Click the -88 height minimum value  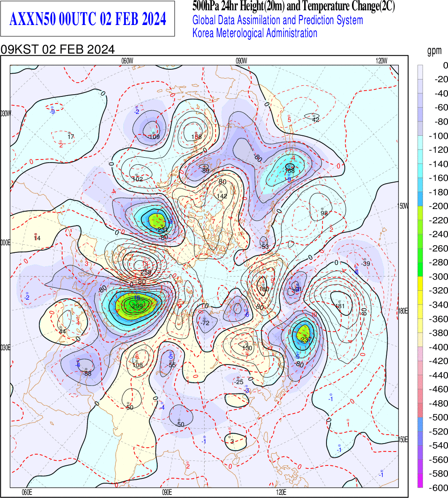(87, 374)
